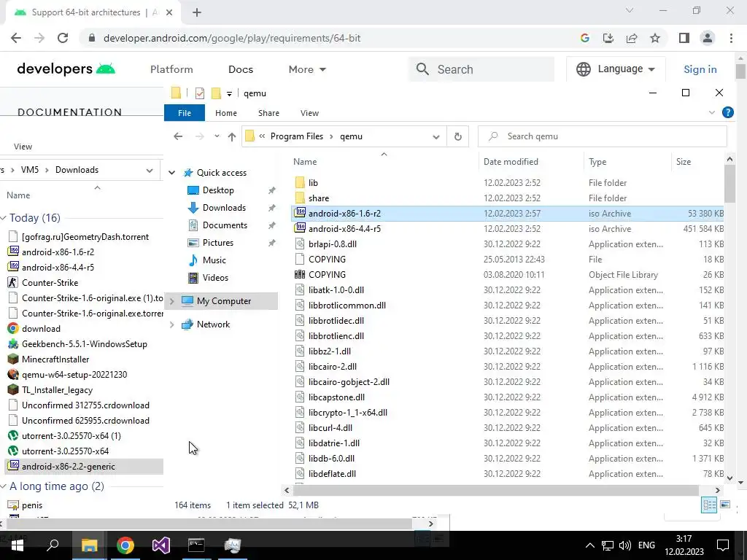
Task: Navigate back in qemu Explorer window
Action: point(178,136)
